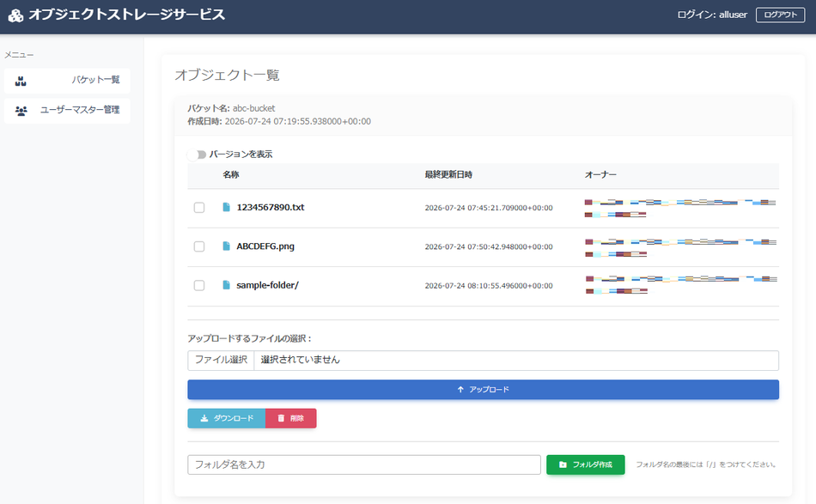
Task: Click the 選択されていません file field
Action: pyautogui.click(x=516, y=360)
